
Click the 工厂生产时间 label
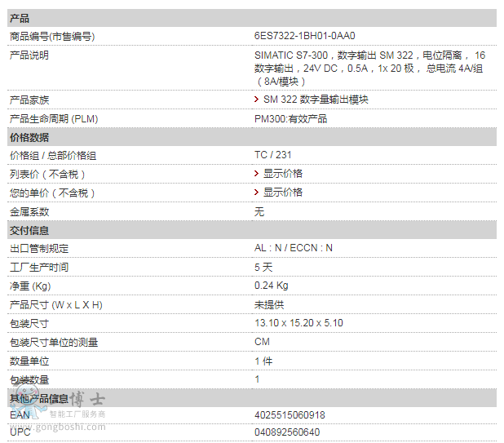click(39, 267)
